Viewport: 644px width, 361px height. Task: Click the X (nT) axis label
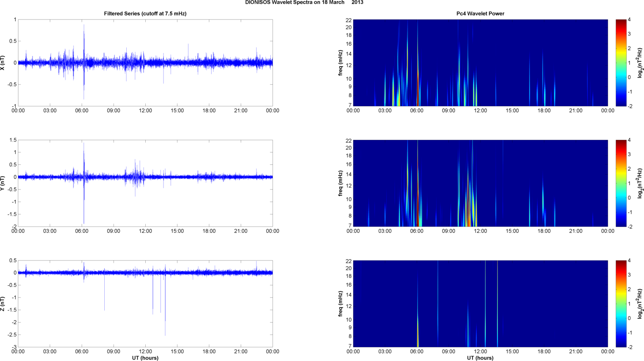pyautogui.click(x=3, y=63)
